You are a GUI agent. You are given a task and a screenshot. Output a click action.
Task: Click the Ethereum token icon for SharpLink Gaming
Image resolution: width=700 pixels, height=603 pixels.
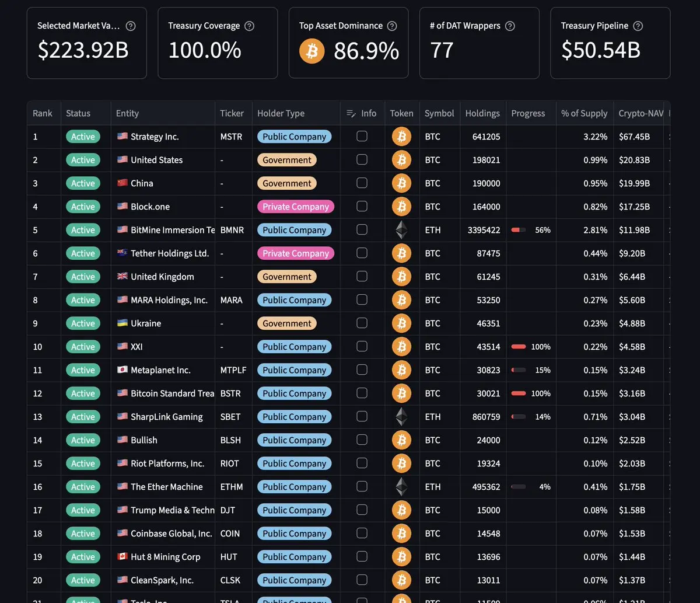click(401, 417)
